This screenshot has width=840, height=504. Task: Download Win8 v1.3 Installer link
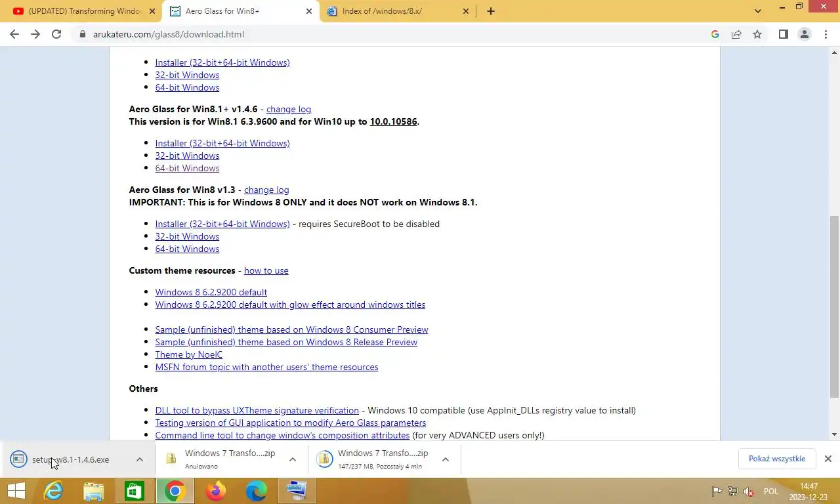[x=222, y=224]
